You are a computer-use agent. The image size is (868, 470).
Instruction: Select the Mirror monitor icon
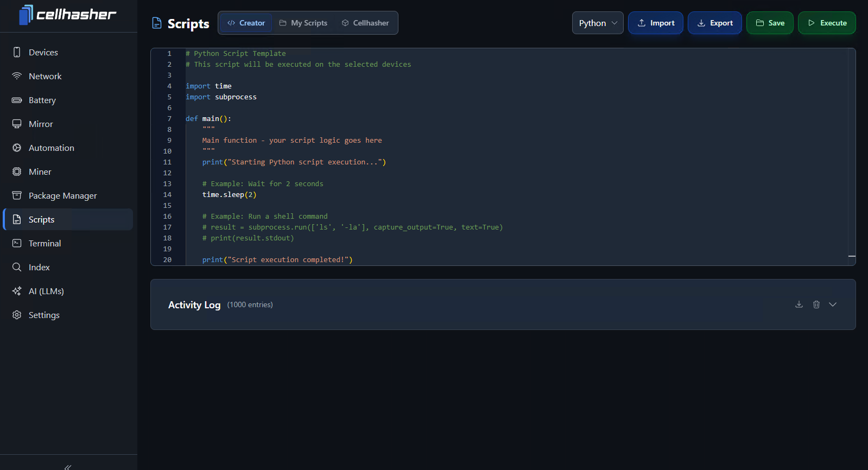[x=17, y=124]
